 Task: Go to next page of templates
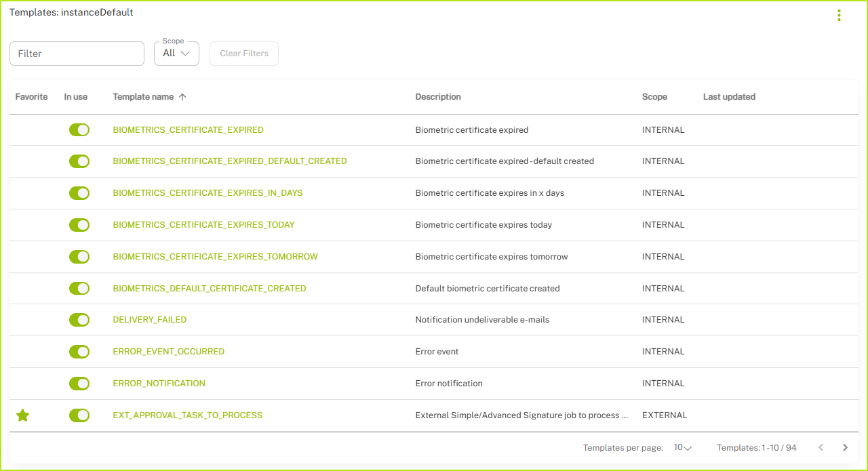coord(845,447)
